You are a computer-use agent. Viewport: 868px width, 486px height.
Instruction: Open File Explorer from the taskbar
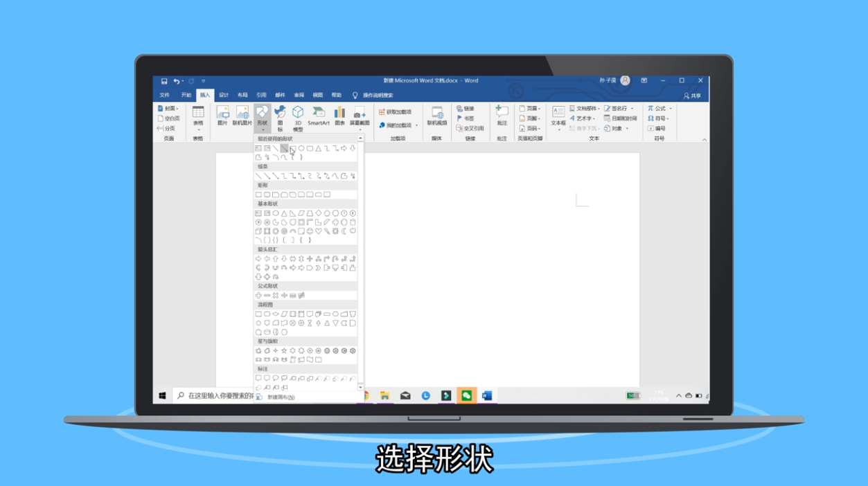(x=384, y=396)
